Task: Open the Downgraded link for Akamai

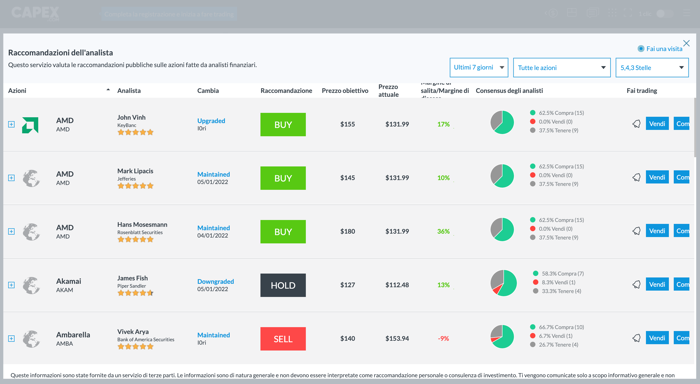Action: coord(216,281)
